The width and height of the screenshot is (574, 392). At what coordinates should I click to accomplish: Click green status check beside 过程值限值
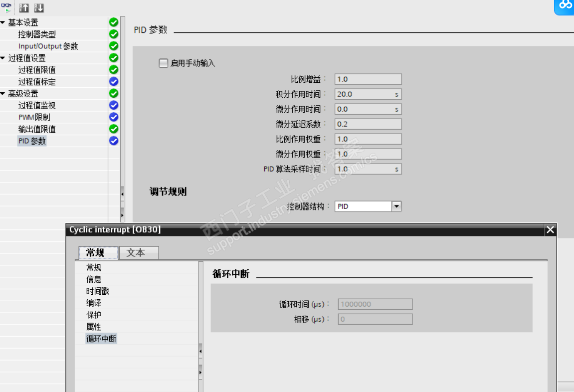pos(114,69)
